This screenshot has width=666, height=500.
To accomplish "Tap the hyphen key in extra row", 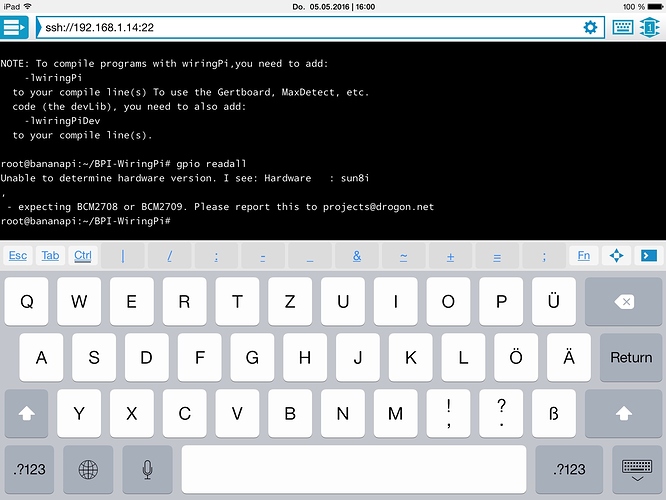I will [263, 256].
